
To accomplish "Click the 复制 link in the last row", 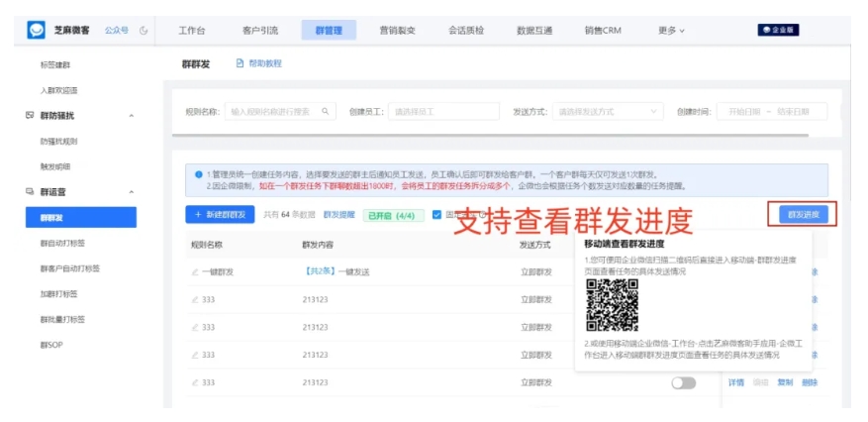I will coord(785,382).
